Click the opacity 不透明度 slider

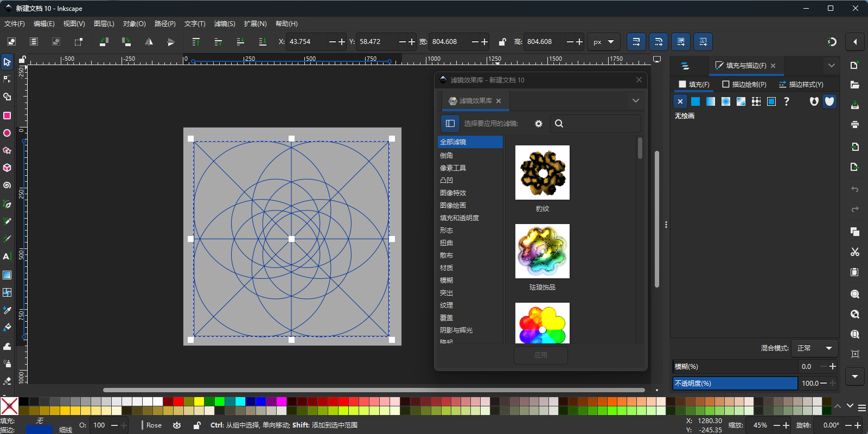(735, 384)
